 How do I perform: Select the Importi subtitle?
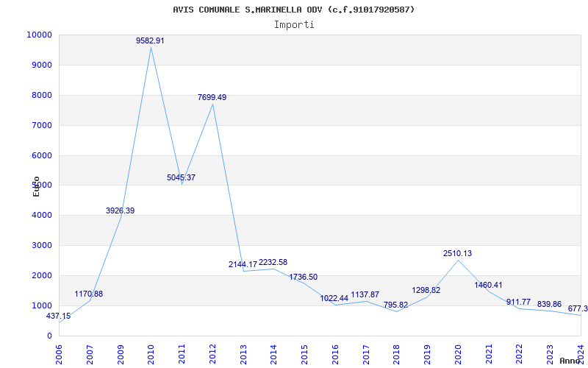click(x=294, y=25)
